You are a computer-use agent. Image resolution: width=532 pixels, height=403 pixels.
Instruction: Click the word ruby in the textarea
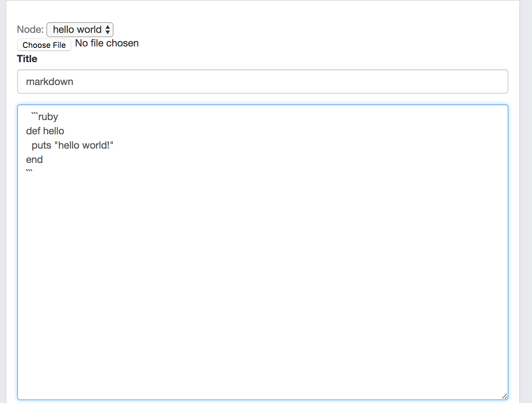click(48, 117)
